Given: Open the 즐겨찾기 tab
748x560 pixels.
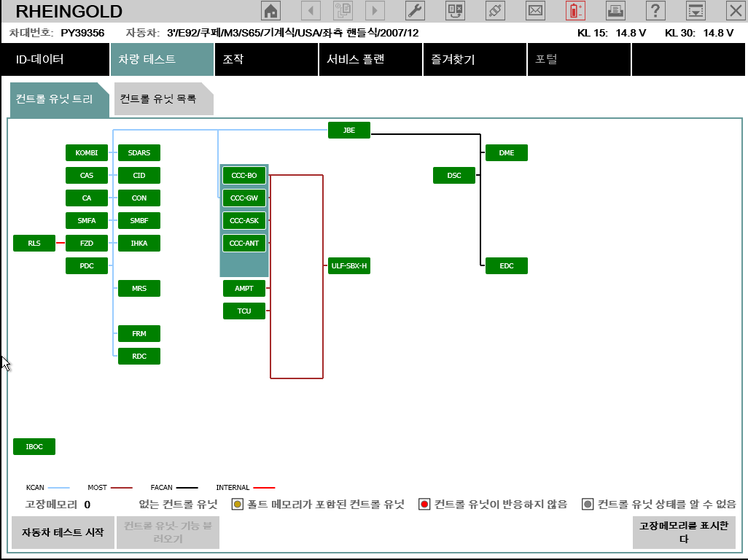Looking at the screenshot, I should coord(475,60).
